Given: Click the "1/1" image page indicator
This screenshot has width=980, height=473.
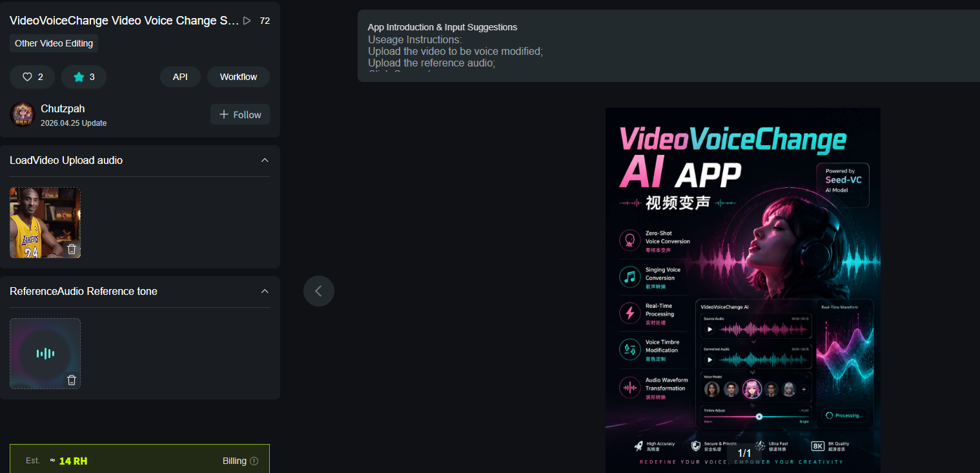Looking at the screenshot, I should pos(744,453).
